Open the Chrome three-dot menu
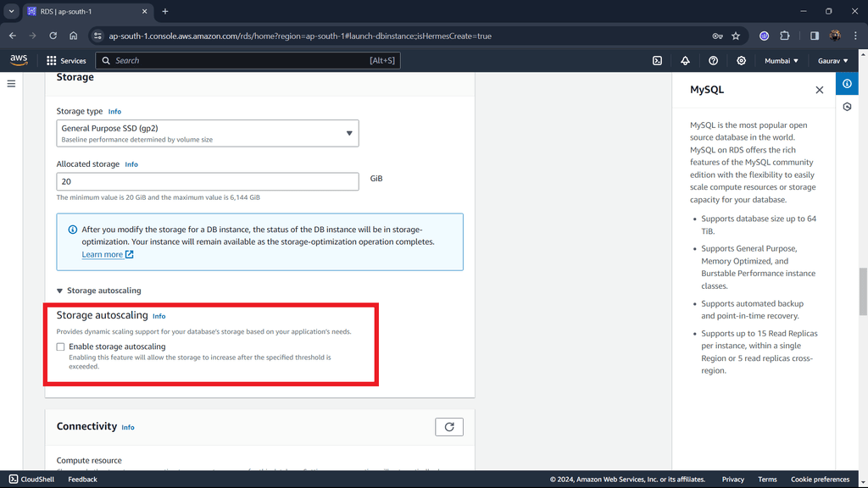The width and height of the screenshot is (868, 488). [855, 36]
